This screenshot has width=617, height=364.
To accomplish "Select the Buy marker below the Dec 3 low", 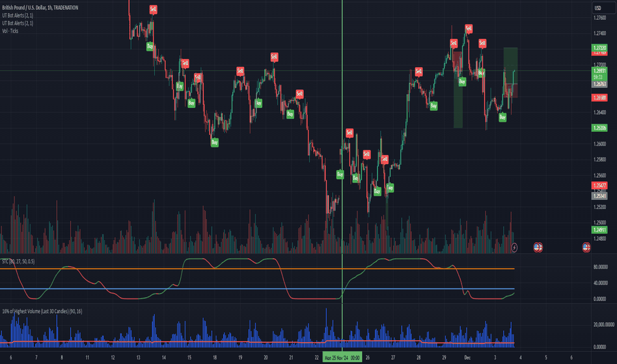I will [502, 117].
